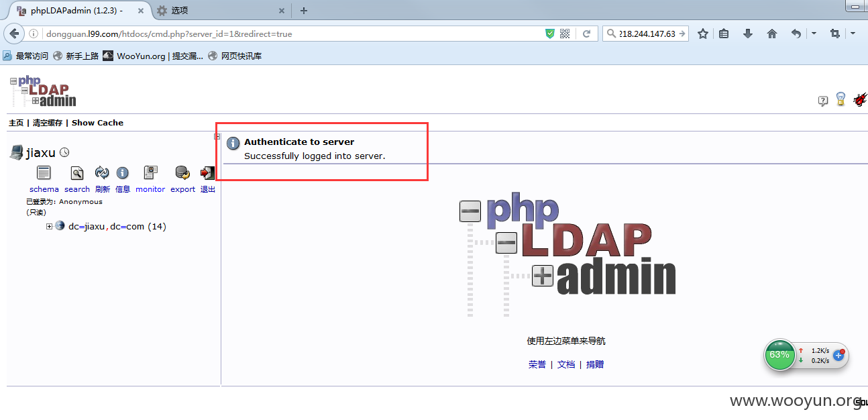Open the monitor icon
The image size is (868, 420).
point(150,173)
